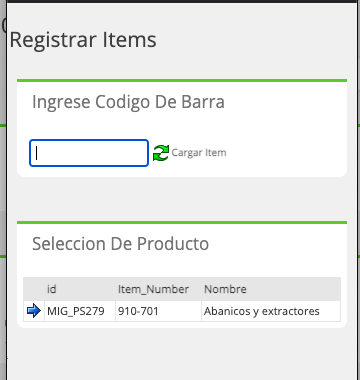Screen dimensions: 360x380
Task: Click the Ingrese Codigo De Barra heading
Action: pyautogui.click(x=128, y=102)
